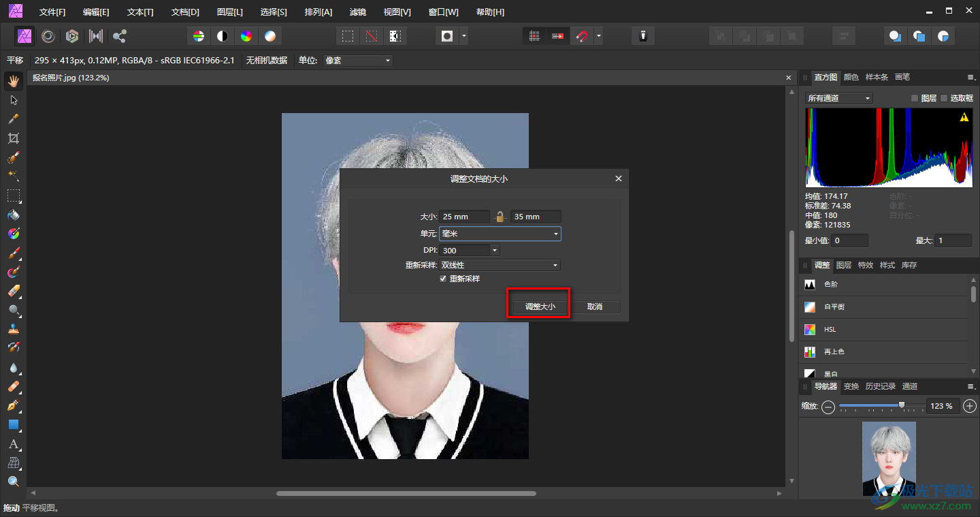
Task: Select the Color Picker eyedropper tool
Action: pyautogui.click(x=13, y=119)
